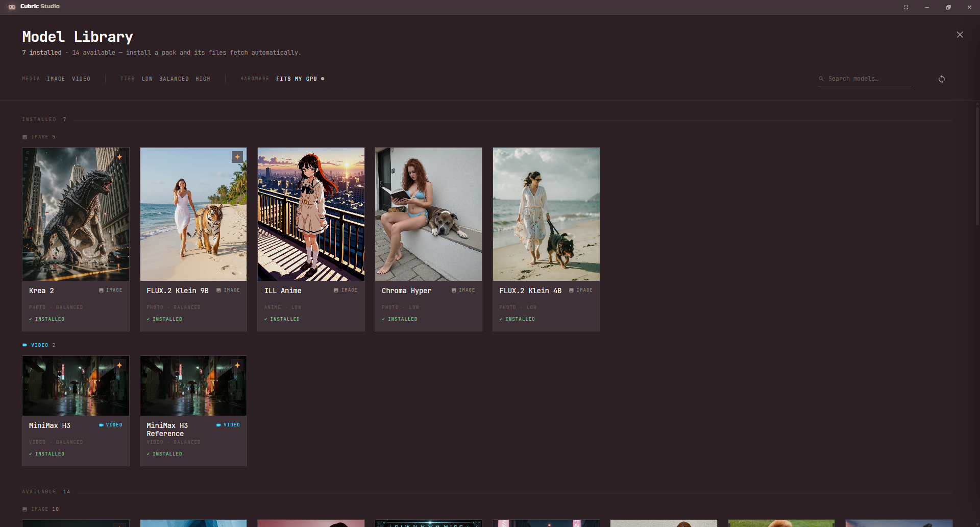Click the Krea 2 model name
The width and height of the screenshot is (980, 527).
pos(41,291)
